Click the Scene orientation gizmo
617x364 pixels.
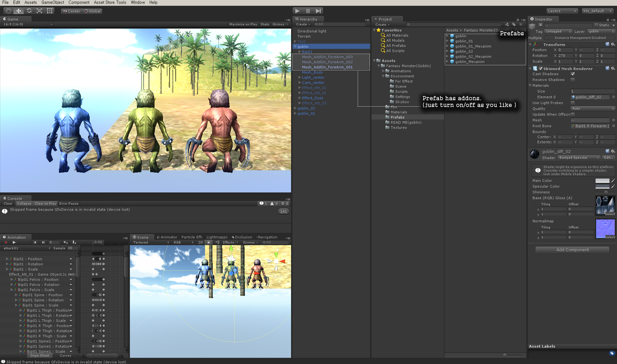276,262
